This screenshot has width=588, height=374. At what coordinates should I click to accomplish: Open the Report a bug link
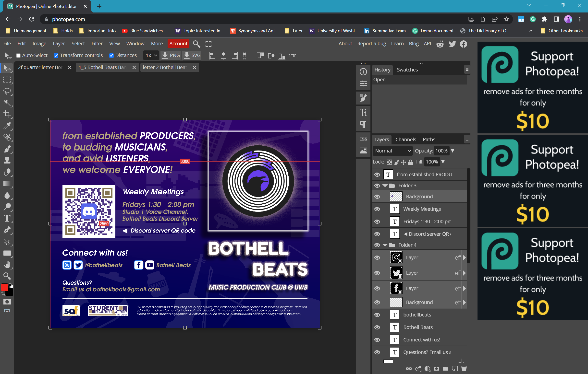click(371, 44)
